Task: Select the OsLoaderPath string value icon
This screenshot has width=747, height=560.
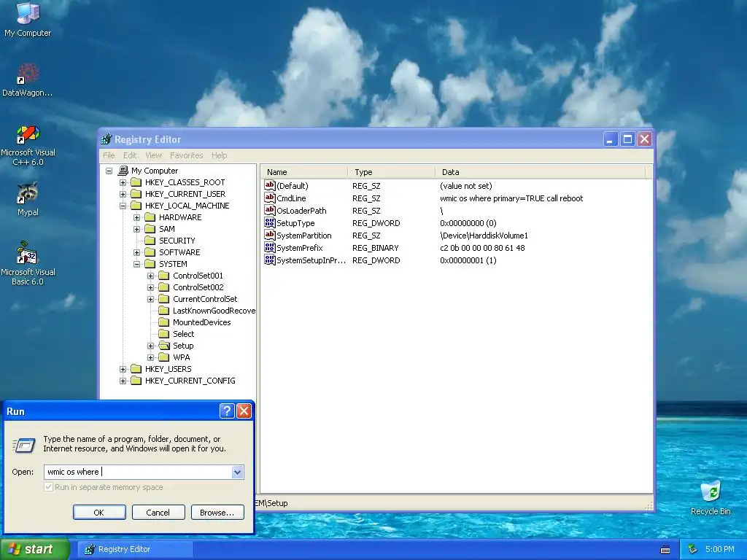Action: 270,211
